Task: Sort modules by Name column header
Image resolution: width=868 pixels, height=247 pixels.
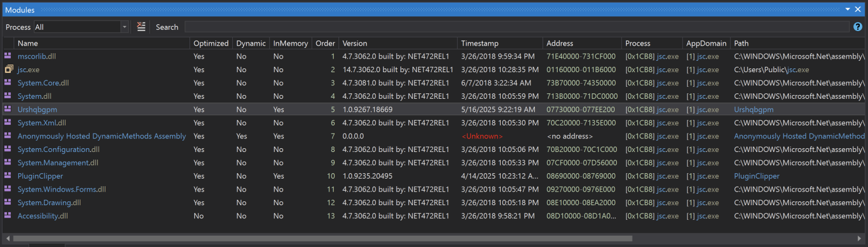Action: click(x=28, y=43)
